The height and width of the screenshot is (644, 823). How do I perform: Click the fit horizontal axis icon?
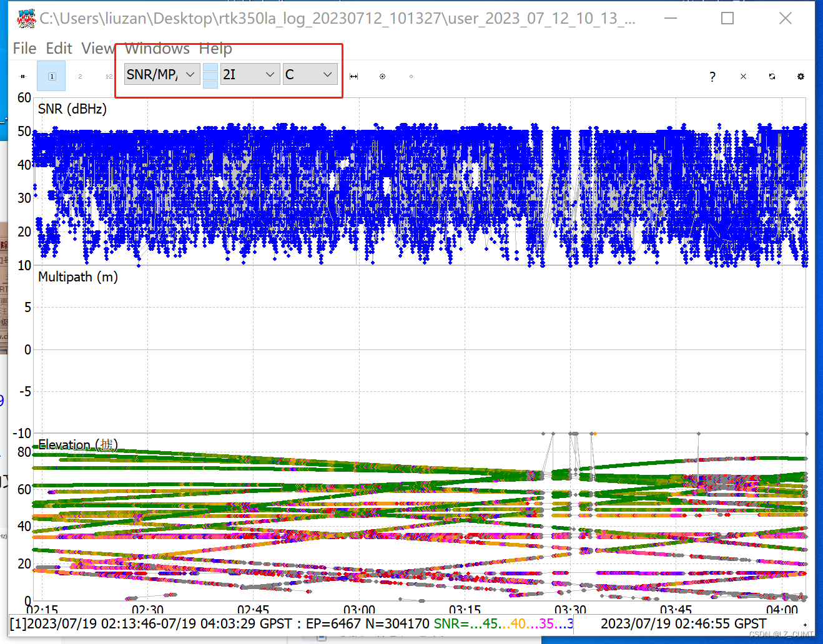(353, 76)
